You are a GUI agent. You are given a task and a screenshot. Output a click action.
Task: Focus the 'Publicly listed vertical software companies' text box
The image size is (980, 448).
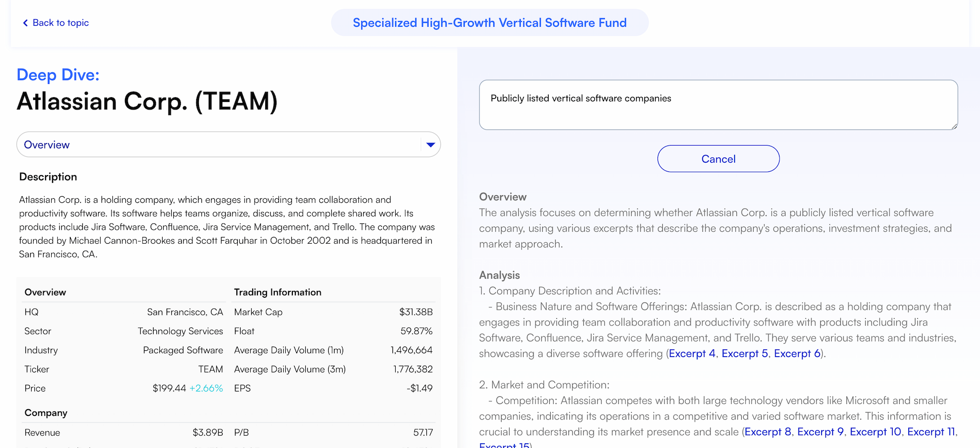pyautogui.click(x=718, y=105)
